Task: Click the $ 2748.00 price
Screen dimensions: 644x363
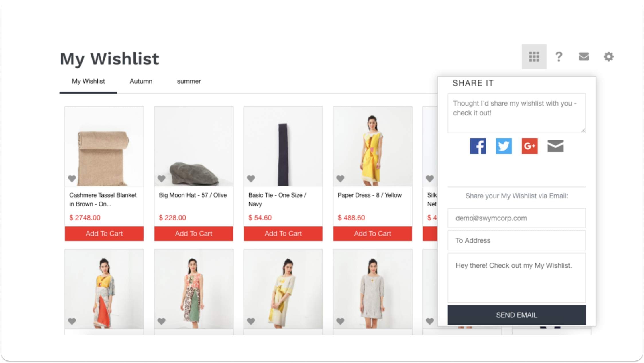Action: (85, 218)
